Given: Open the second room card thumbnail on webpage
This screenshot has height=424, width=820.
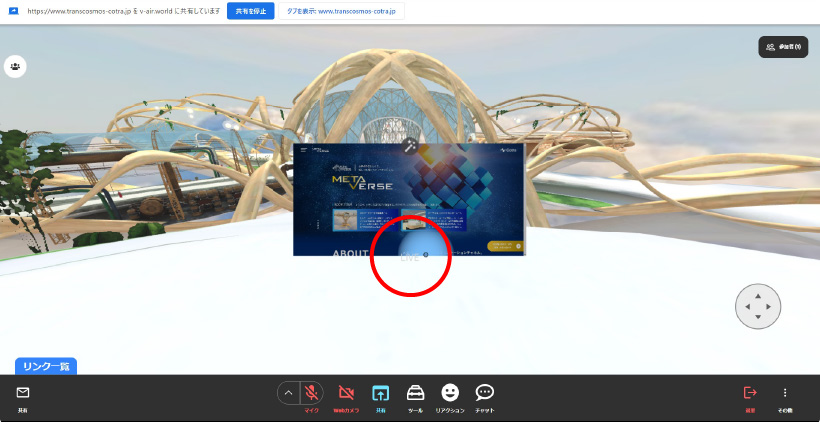Looking at the screenshot, I should click(x=413, y=220).
